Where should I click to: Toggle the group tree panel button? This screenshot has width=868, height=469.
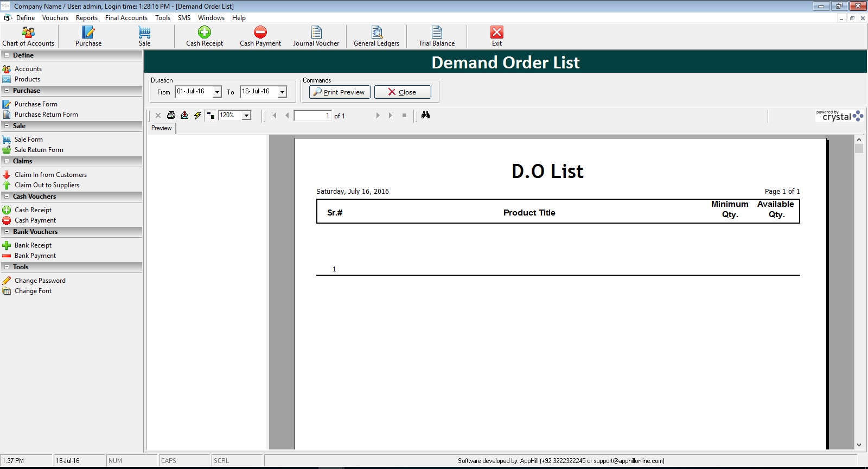click(210, 115)
